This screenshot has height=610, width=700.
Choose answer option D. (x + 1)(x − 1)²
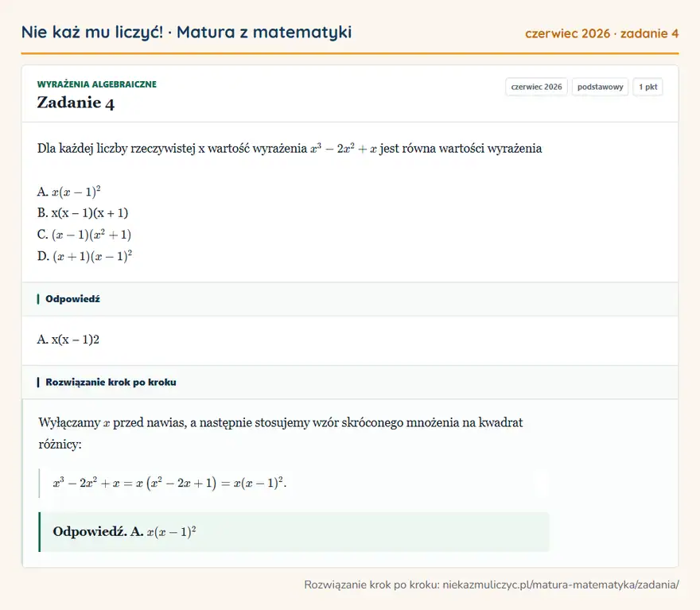pyautogui.click(x=85, y=256)
